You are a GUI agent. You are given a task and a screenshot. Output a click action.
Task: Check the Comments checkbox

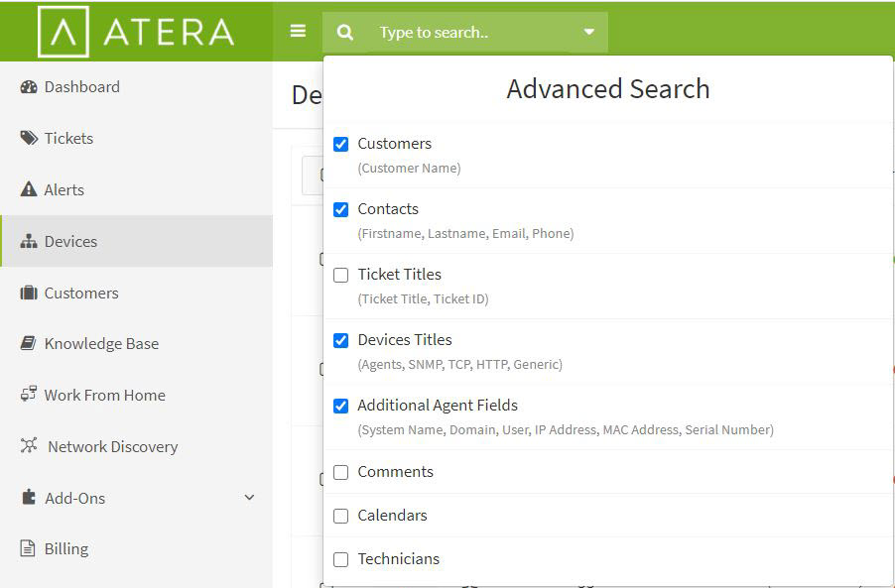340,472
